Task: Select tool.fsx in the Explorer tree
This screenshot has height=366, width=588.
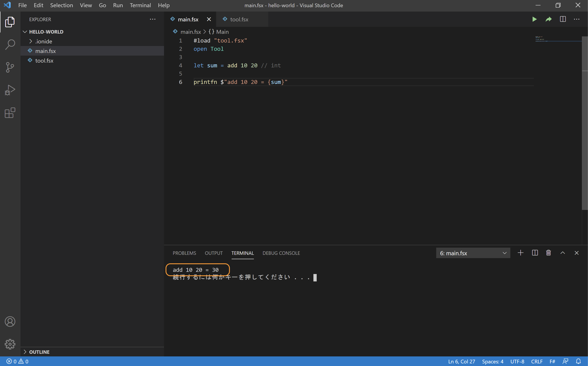Action: (x=44, y=61)
